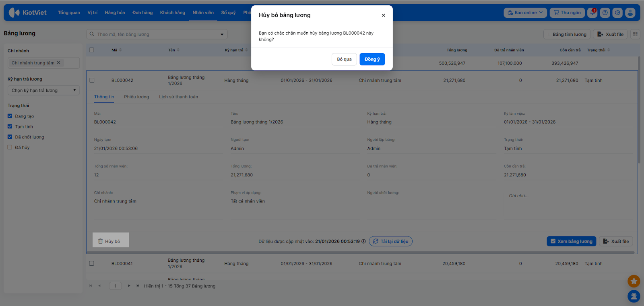Image resolution: width=644 pixels, height=306 pixels.
Task: Click the 393,426,947 remaining total value
Action: pos(565,63)
